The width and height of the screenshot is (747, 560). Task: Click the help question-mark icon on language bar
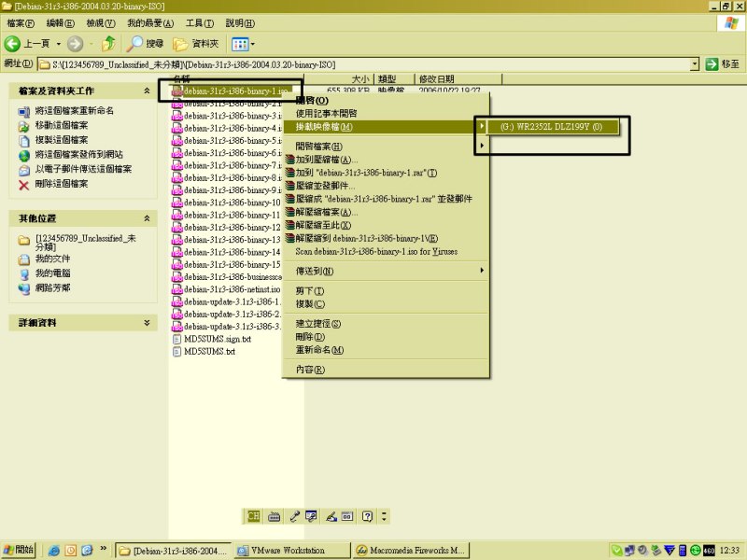[x=367, y=516]
